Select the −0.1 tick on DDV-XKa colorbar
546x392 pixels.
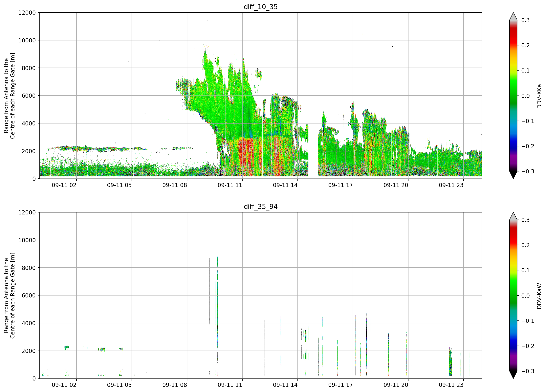point(528,121)
